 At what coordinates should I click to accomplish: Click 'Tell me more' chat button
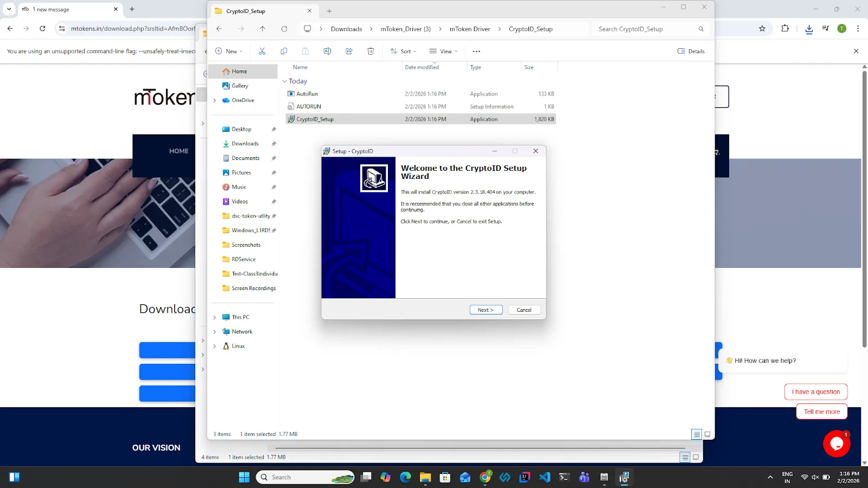[821, 412]
